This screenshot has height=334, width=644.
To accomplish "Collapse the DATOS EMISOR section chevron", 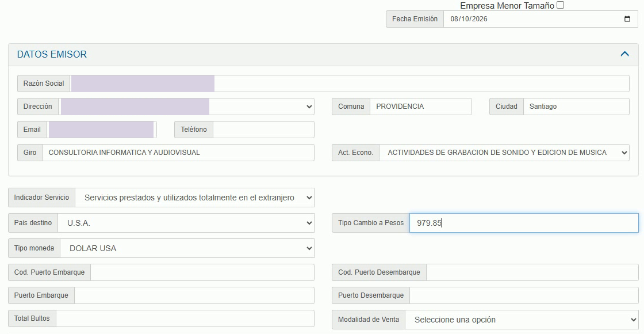I will (624, 54).
